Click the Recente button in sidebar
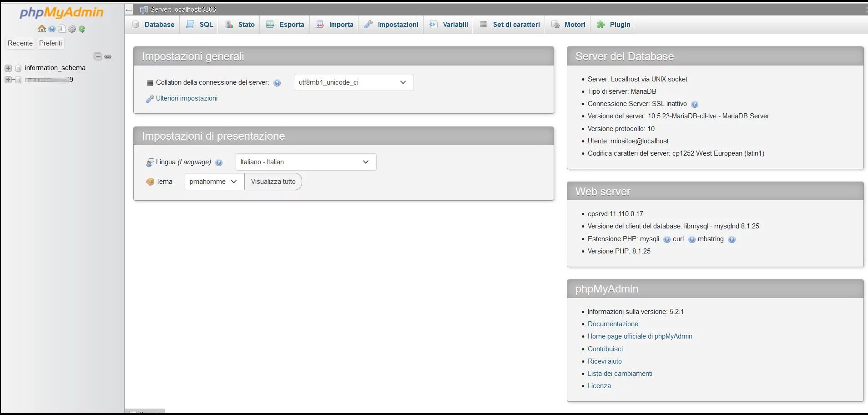This screenshot has width=868, height=415. (x=20, y=43)
